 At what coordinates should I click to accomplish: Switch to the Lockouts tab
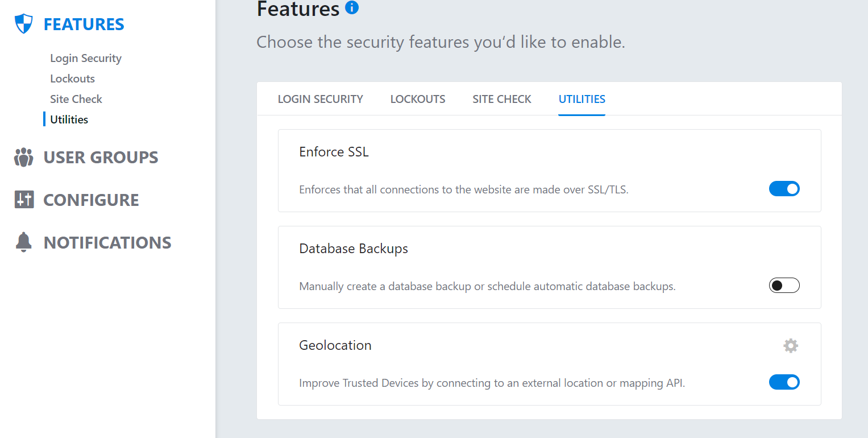point(418,99)
